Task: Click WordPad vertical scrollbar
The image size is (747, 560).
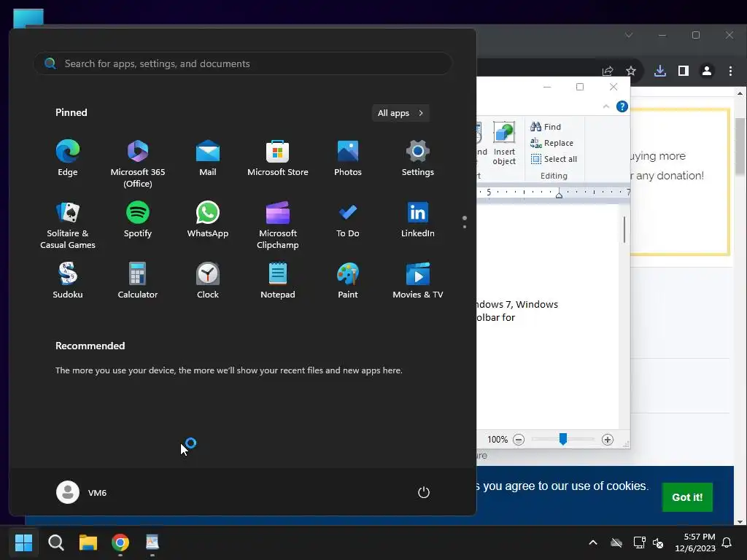Action: tap(624, 230)
